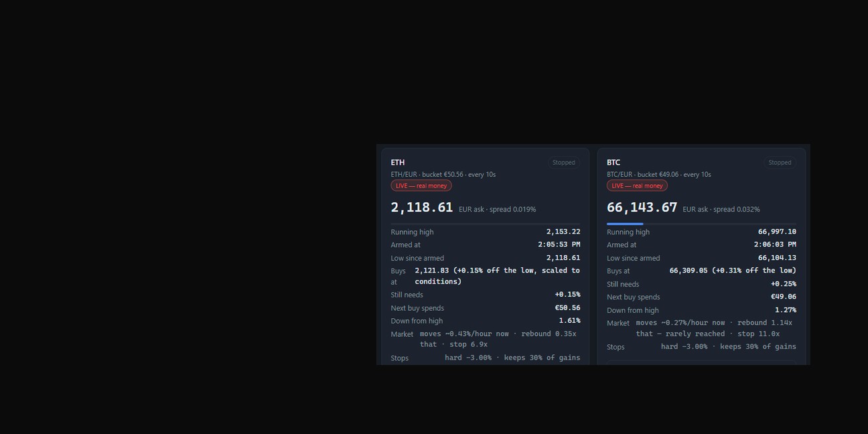This screenshot has width=868, height=434.
Task: Click the Still needs +0.15% value
Action: pyautogui.click(x=568, y=295)
